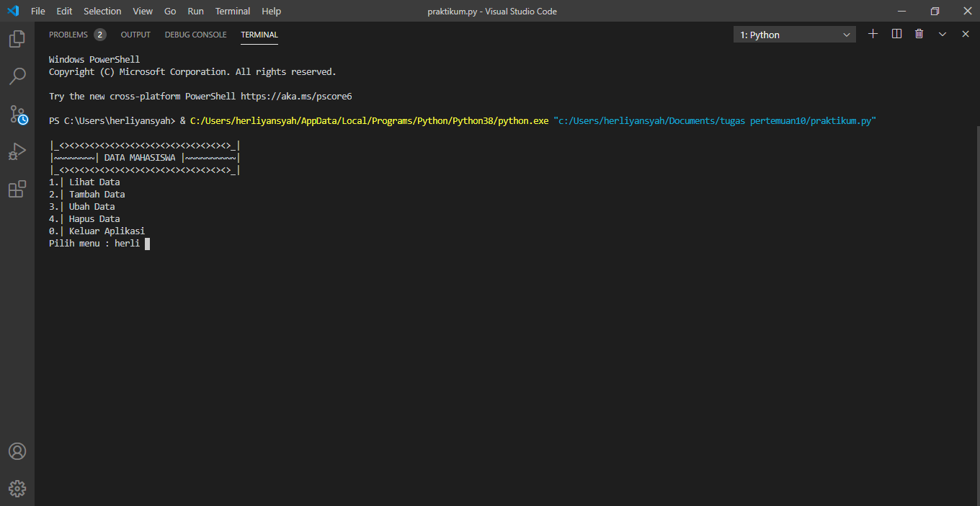Open the Run and Debug view icon

click(x=17, y=152)
